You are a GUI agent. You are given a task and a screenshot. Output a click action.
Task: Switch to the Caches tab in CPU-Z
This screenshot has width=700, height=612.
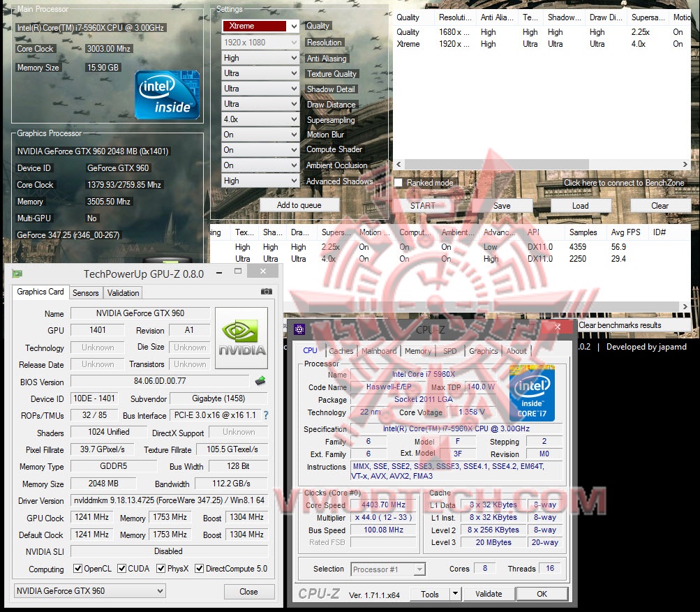tap(341, 351)
